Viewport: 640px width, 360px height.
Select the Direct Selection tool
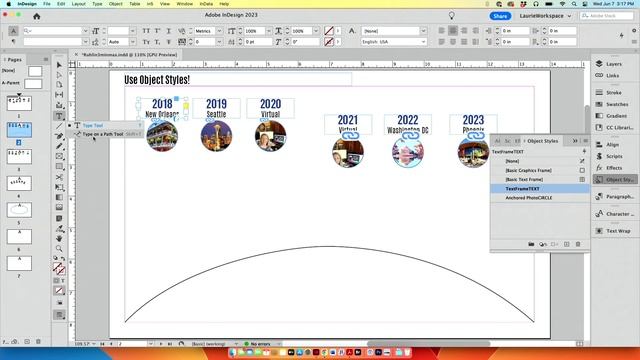click(x=59, y=75)
